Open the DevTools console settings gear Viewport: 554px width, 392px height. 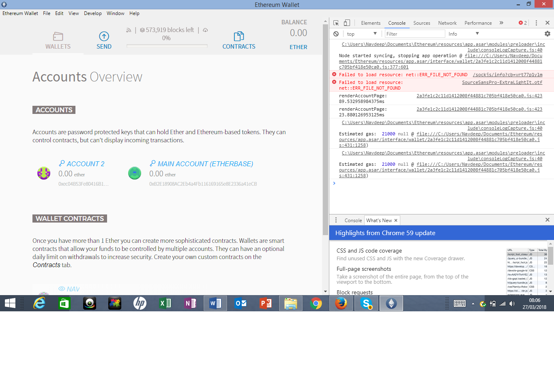tap(548, 34)
